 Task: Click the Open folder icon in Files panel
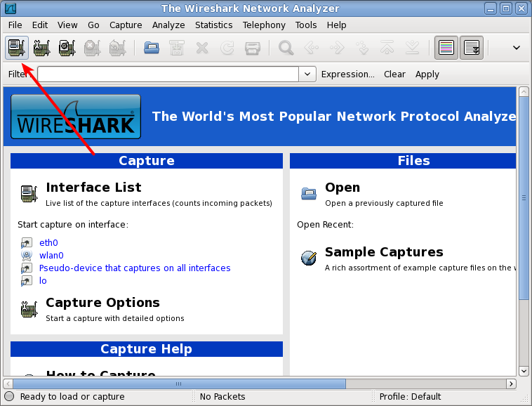tap(309, 193)
